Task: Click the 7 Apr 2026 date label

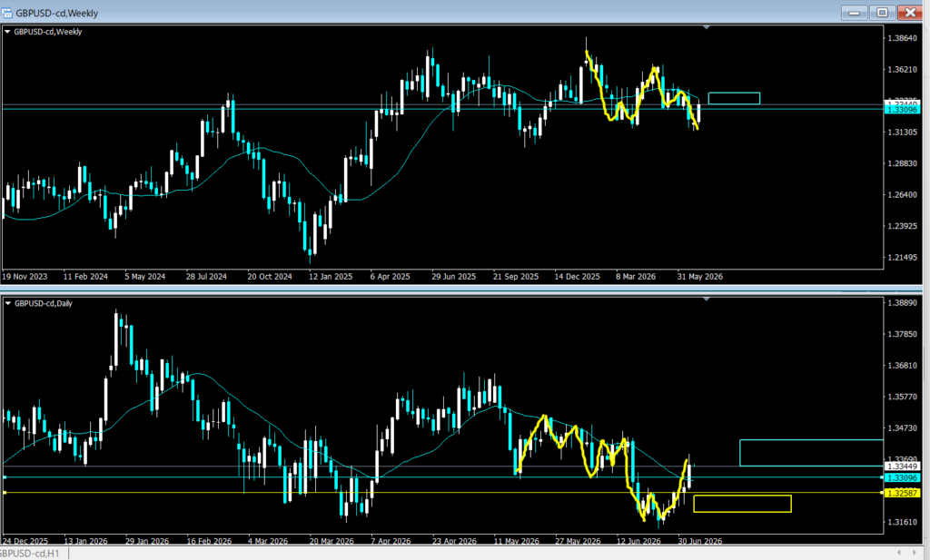Action: (x=391, y=541)
